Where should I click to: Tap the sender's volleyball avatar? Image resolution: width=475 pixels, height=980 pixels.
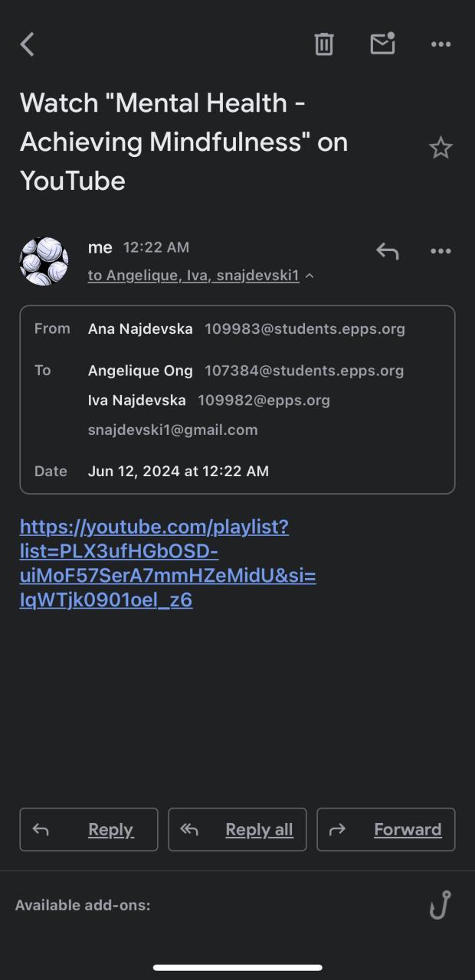pyautogui.click(x=44, y=261)
